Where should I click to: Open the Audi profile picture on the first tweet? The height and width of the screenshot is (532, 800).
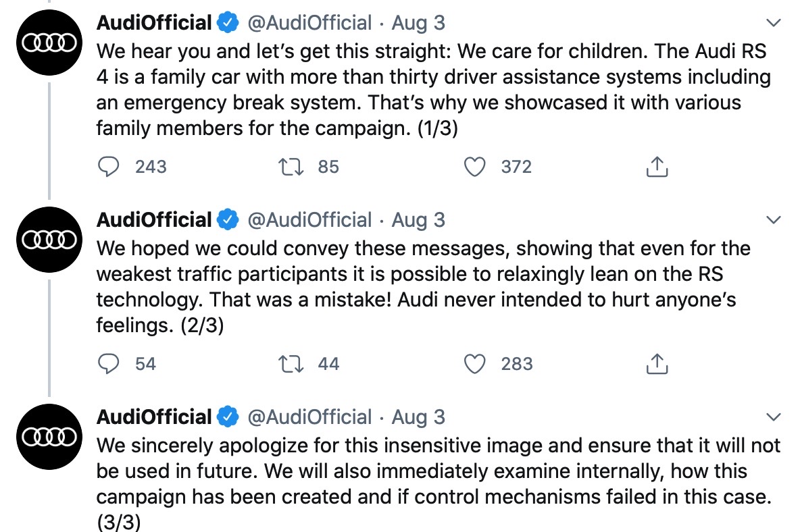(49, 43)
